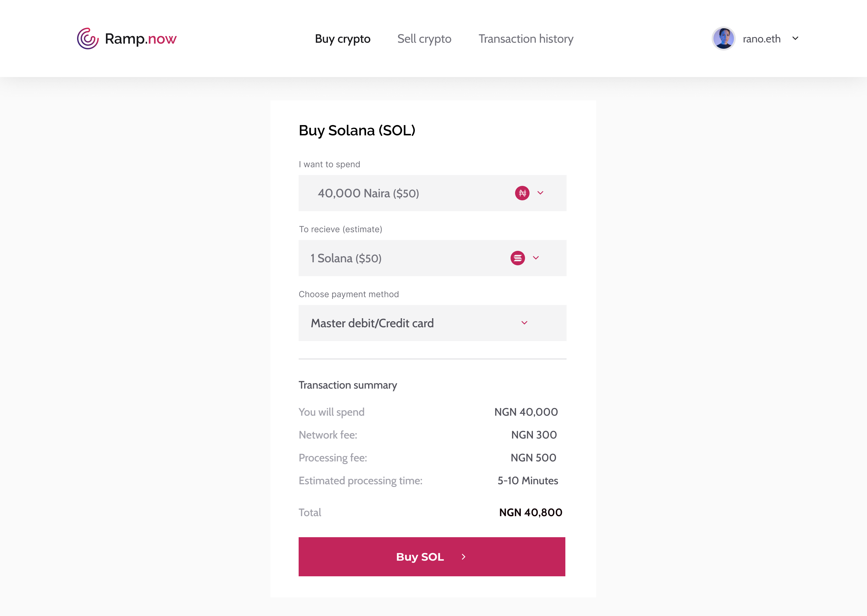Click the 40,000 Naira spend amount field
867x616 pixels.
point(399,193)
